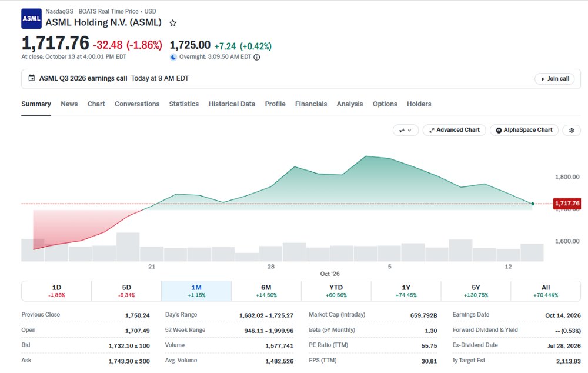This screenshot has height=373, width=588.
Task: Switch to the News tab
Action: (69, 104)
